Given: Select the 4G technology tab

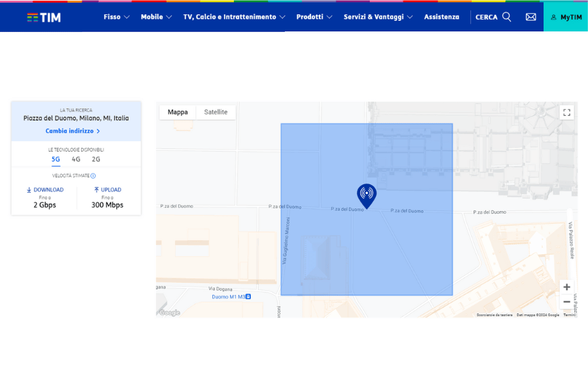Looking at the screenshot, I should pyautogui.click(x=76, y=159).
